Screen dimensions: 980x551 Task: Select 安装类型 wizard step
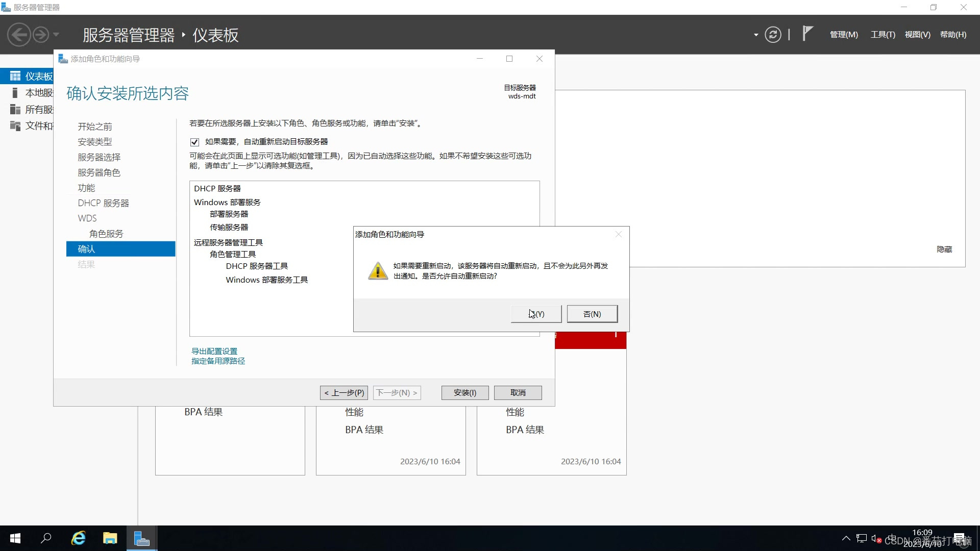click(x=95, y=142)
